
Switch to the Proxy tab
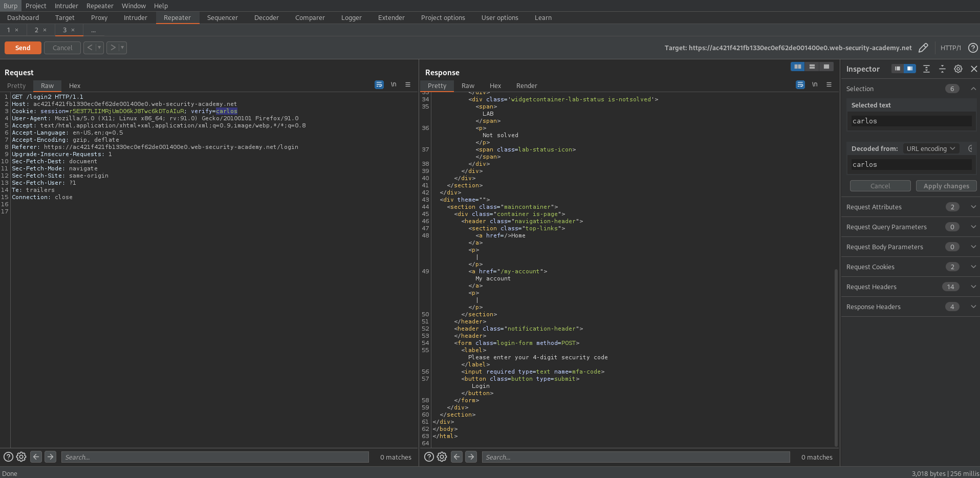pos(99,17)
